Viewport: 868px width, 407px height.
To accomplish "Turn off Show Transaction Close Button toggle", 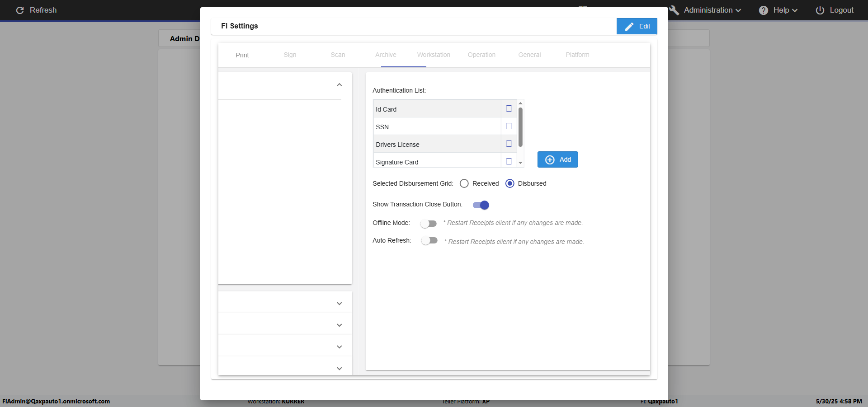I will [x=481, y=205].
